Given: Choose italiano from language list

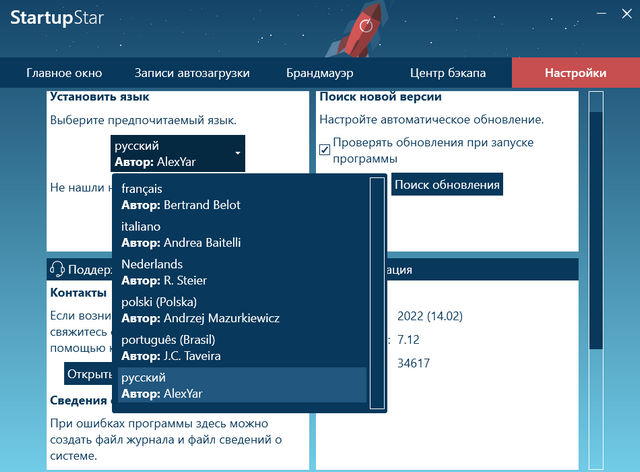Looking at the screenshot, I should pos(240,234).
